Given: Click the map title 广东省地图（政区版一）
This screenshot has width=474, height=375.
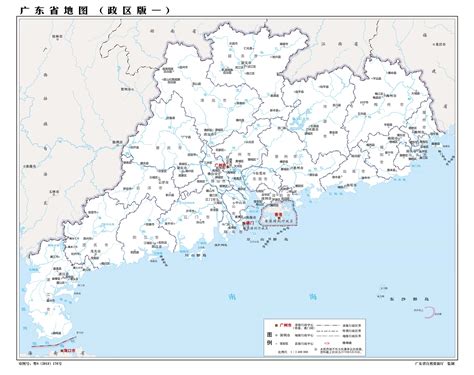Looking at the screenshot, I should [94, 10].
